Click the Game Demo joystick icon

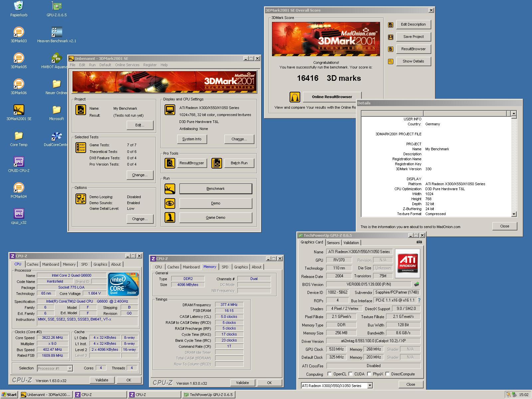[170, 217]
